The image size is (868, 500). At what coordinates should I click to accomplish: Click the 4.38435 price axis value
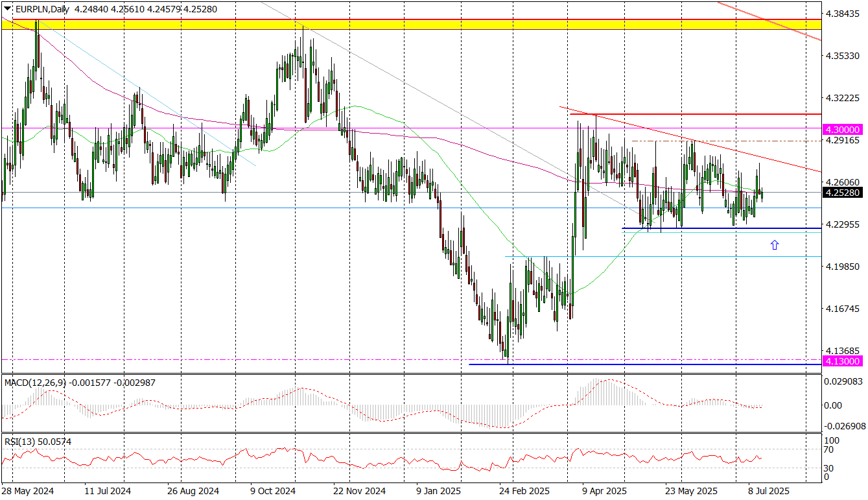(x=841, y=14)
